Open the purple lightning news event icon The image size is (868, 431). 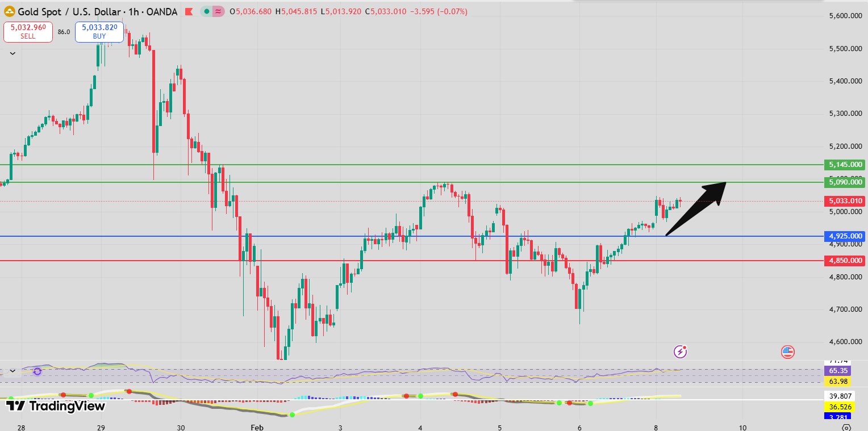(x=680, y=352)
